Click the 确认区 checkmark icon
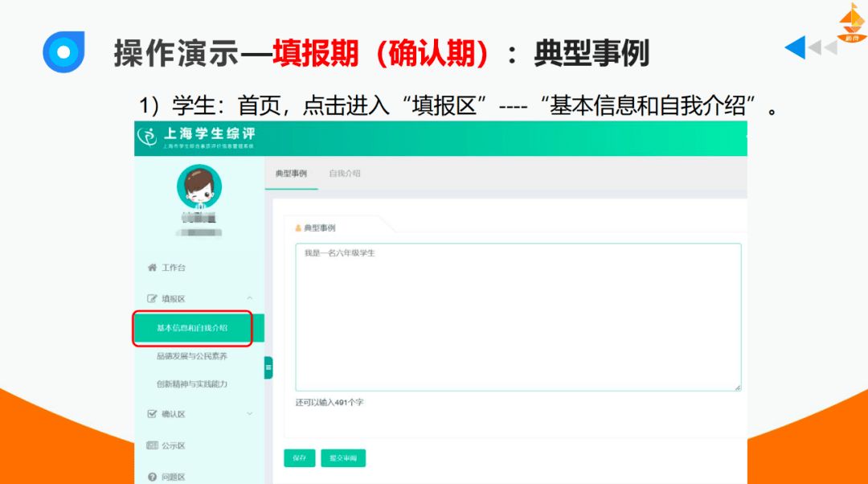The image size is (868, 484). pos(152,414)
